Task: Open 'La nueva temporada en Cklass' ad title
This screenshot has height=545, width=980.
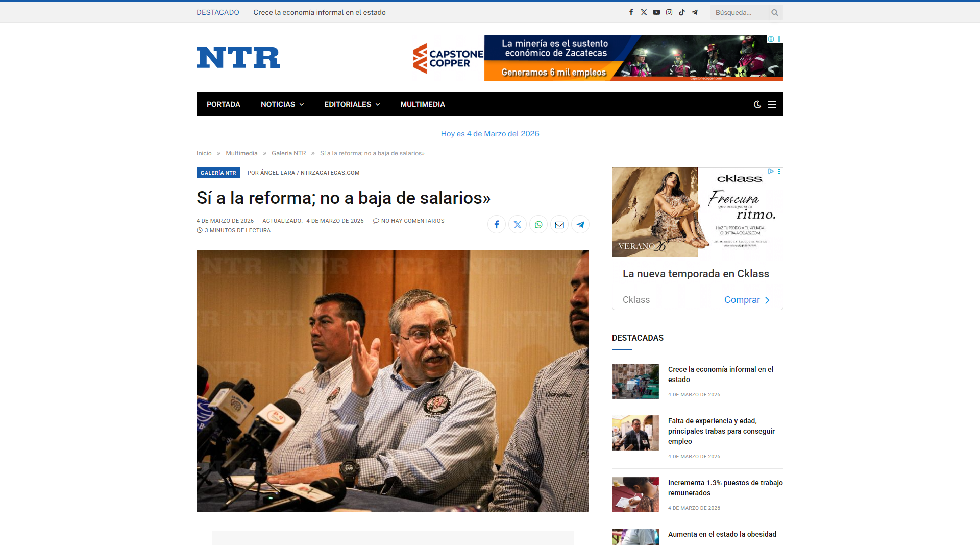Action: tap(696, 274)
